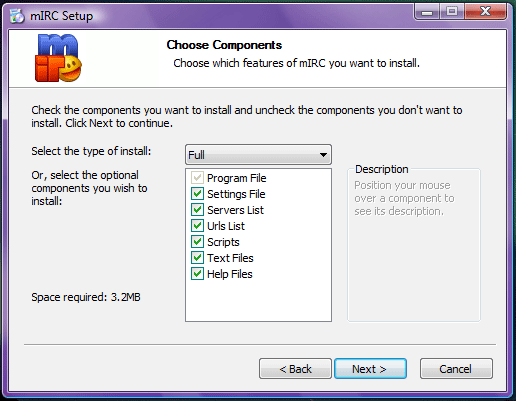The image size is (516, 401).
Task: Cancel the mIRC installation
Action: (x=456, y=369)
